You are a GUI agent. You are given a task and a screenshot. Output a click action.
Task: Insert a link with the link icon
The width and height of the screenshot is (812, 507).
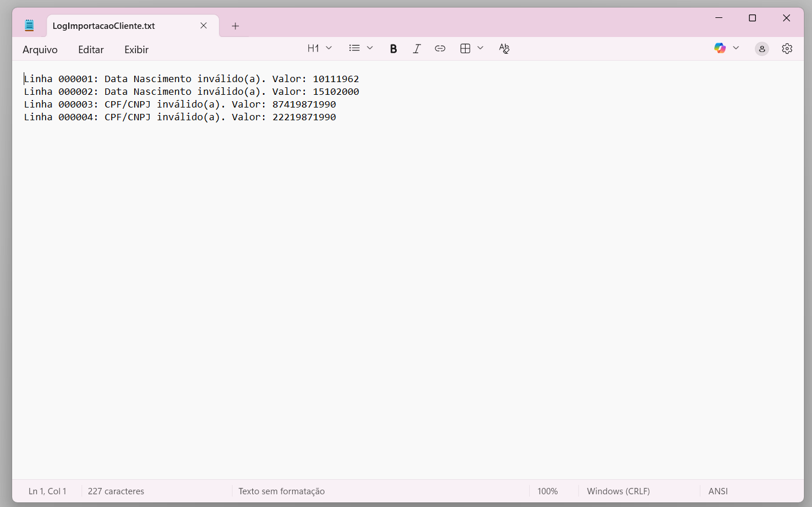440,49
